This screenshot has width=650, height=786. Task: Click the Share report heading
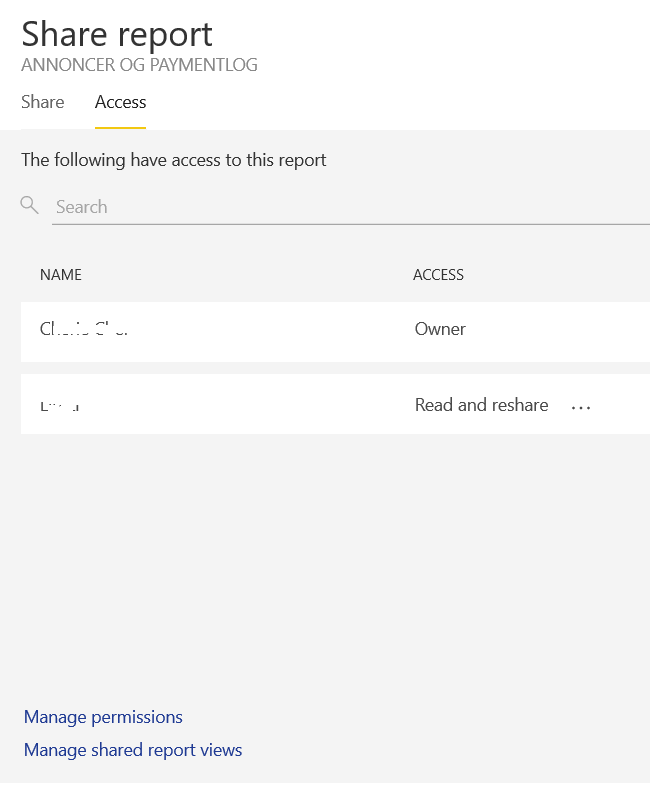coord(117,34)
